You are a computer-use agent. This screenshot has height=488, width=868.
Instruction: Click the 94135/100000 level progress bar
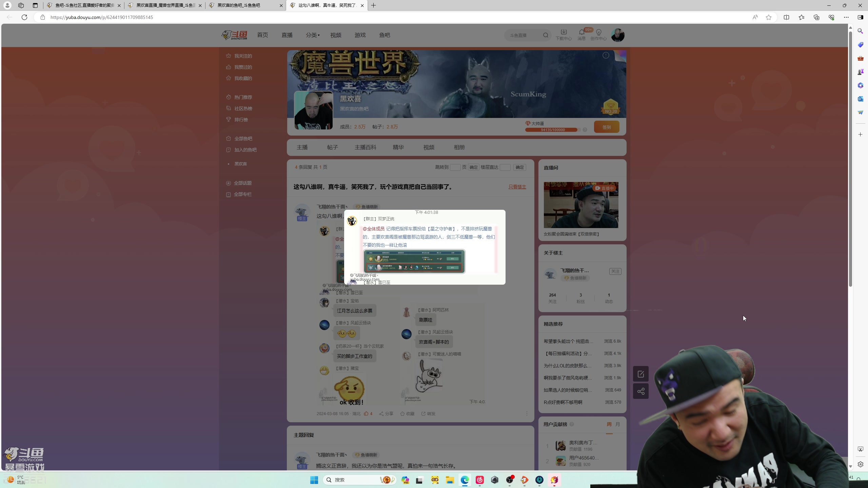click(553, 130)
